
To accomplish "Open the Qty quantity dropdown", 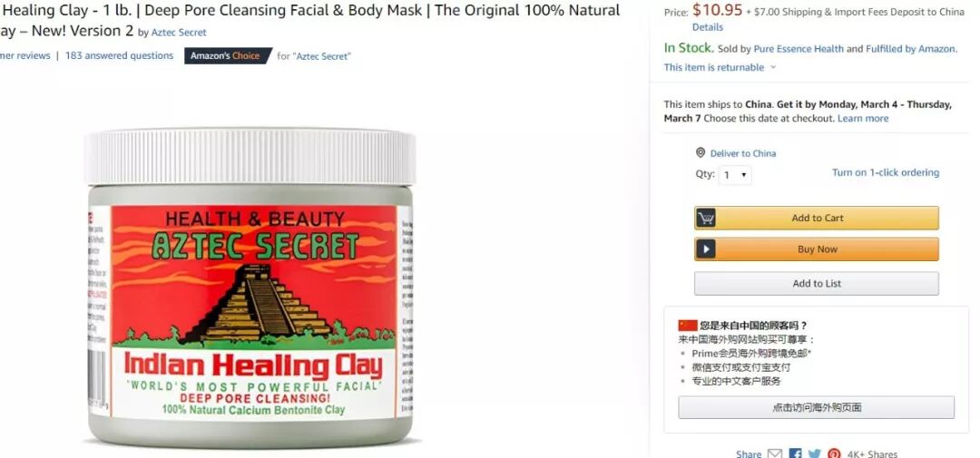I will (x=735, y=175).
